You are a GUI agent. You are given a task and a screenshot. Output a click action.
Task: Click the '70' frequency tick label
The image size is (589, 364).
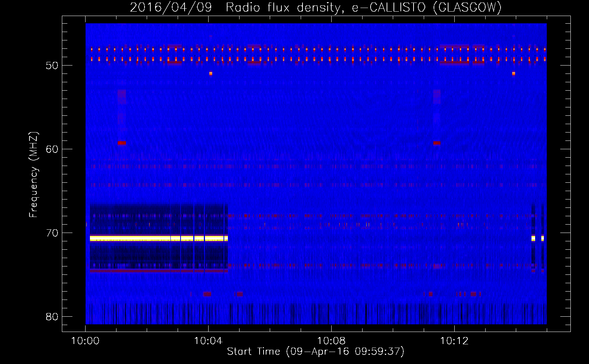(52, 233)
